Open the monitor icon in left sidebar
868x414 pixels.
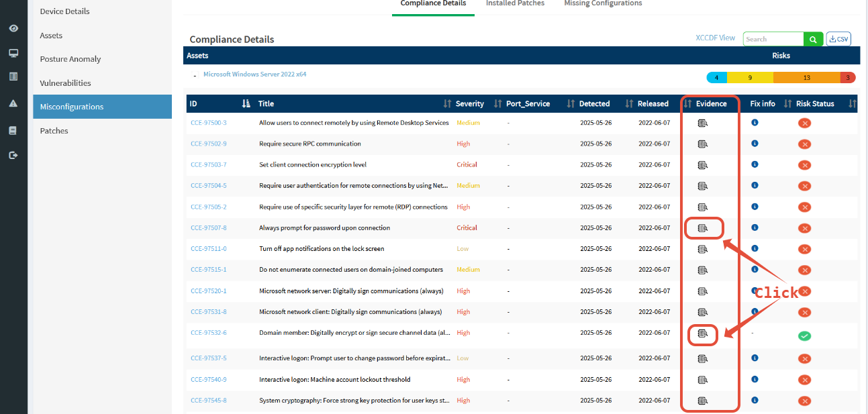[x=13, y=53]
